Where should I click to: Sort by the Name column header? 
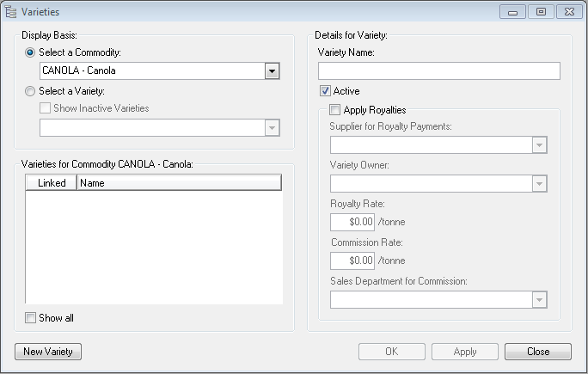click(x=179, y=183)
